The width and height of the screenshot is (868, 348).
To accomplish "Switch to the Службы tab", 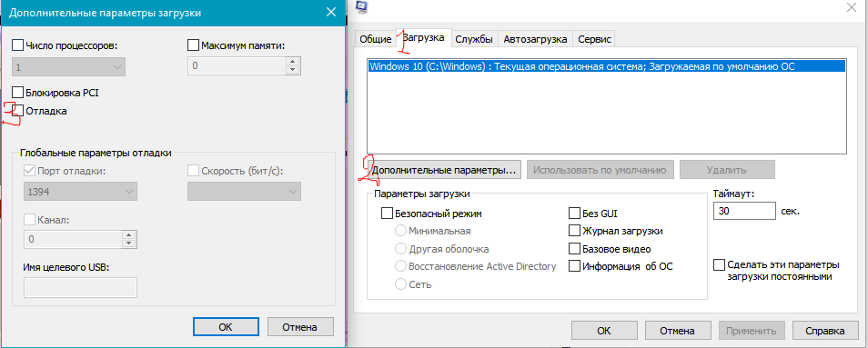I will coord(474,39).
